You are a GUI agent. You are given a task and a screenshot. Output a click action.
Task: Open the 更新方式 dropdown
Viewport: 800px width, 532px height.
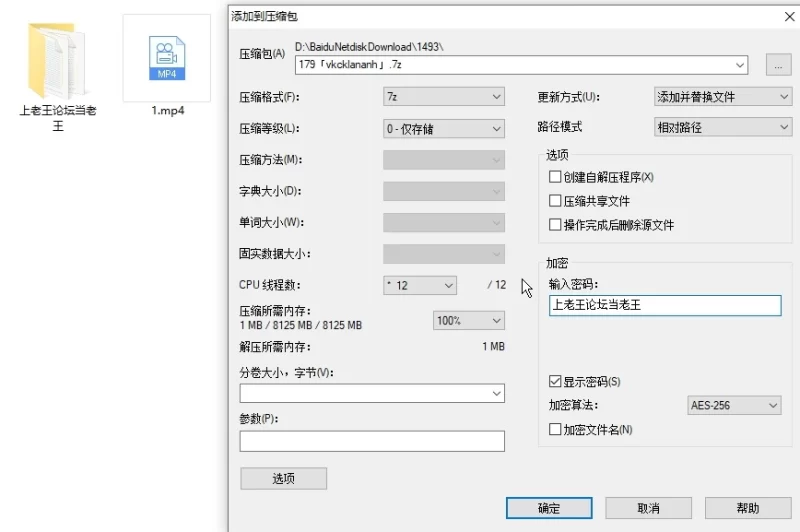click(x=723, y=96)
